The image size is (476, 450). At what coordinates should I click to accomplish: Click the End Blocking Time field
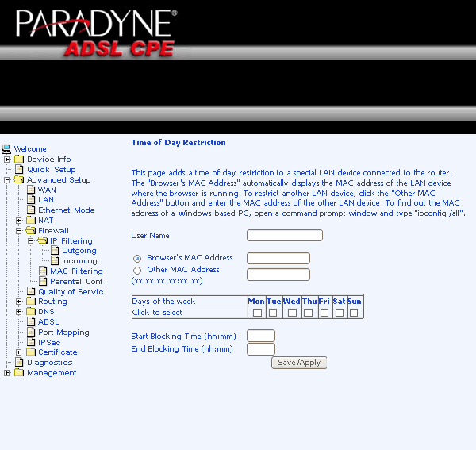click(x=261, y=349)
